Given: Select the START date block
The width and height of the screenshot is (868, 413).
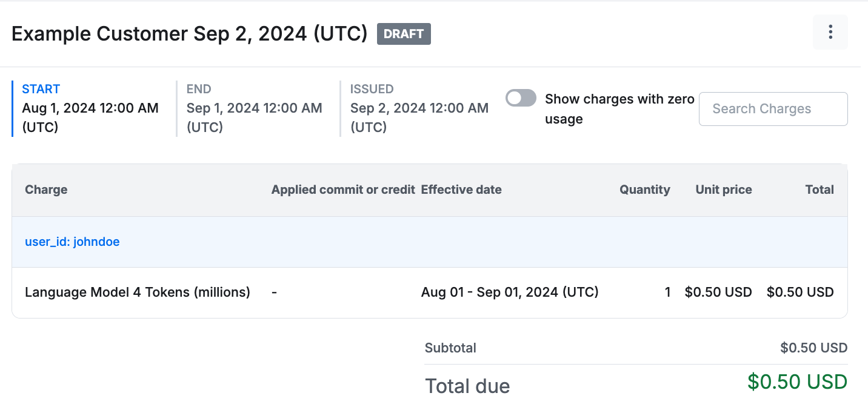Looking at the screenshot, I should (x=90, y=108).
